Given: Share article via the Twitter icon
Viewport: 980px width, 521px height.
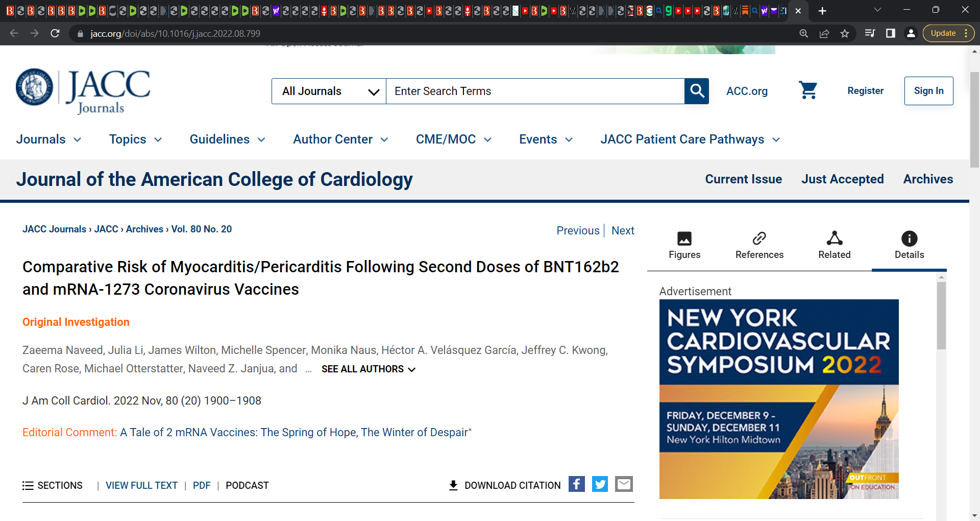Looking at the screenshot, I should (600, 484).
